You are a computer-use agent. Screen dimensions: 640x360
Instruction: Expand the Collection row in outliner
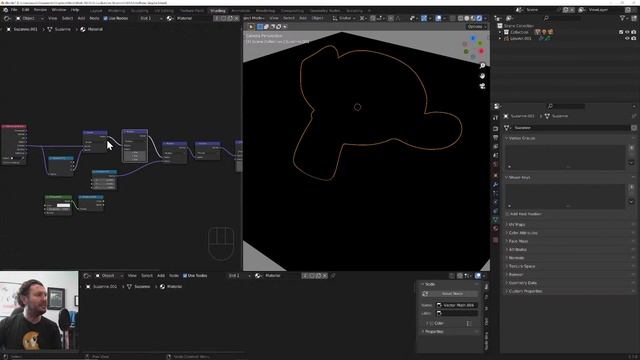point(500,32)
